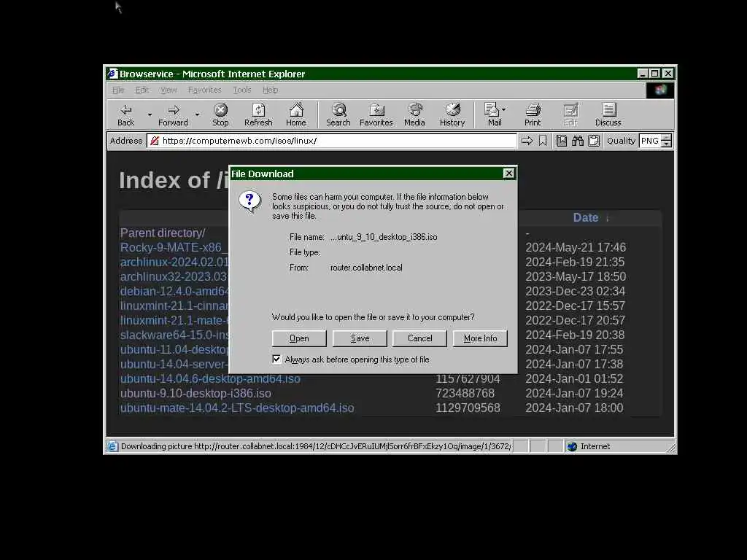Open the History pane icon

click(x=452, y=110)
